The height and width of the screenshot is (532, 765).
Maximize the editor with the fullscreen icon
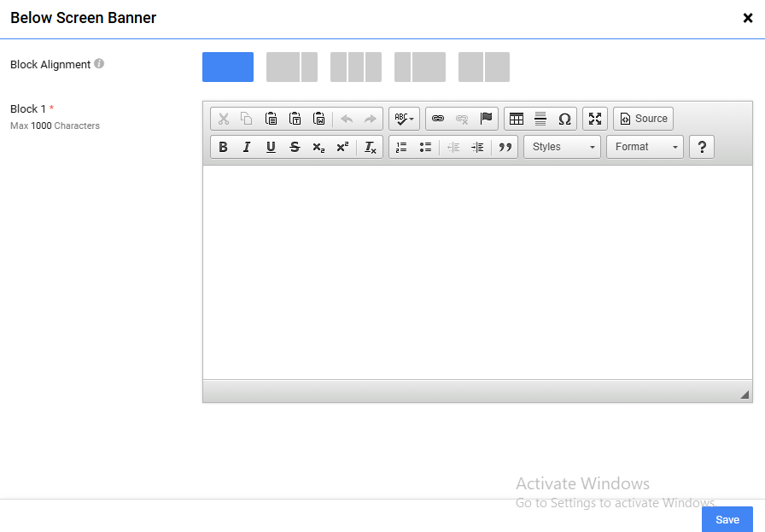tap(595, 119)
